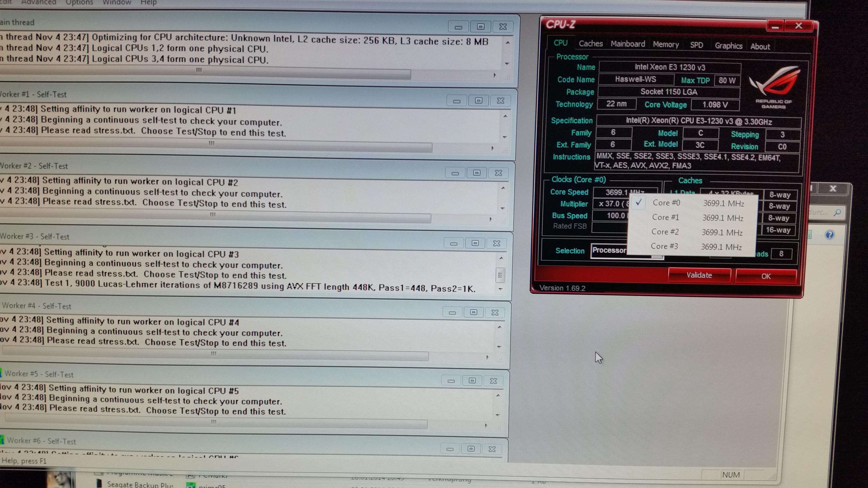Click the blue help question mark icon
The height and width of the screenshot is (488, 868).
[829, 235]
